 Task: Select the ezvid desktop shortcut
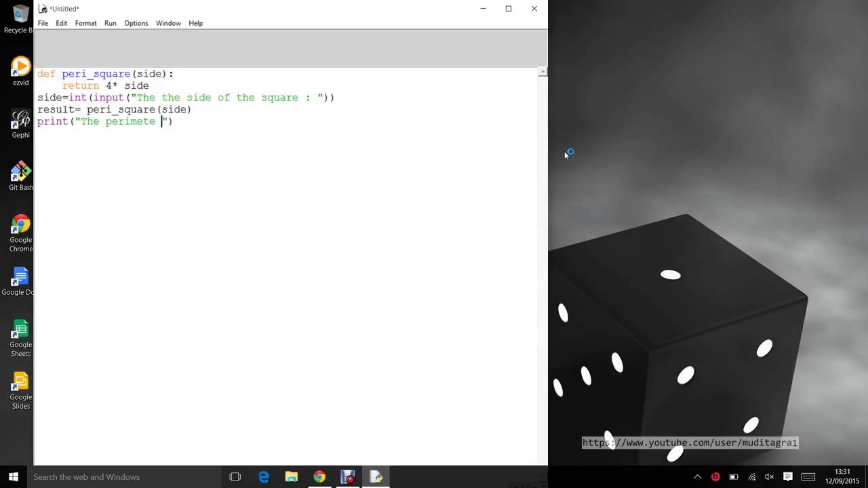click(21, 71)
